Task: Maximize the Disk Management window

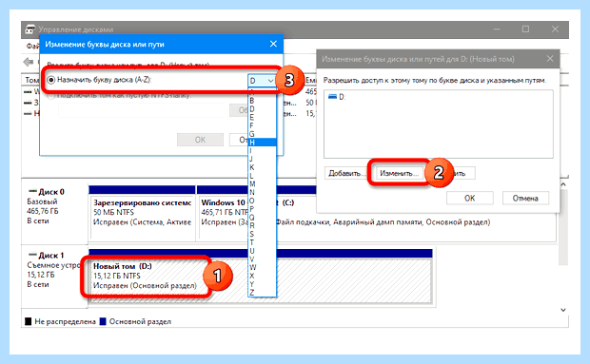Action: coord(525,29)
